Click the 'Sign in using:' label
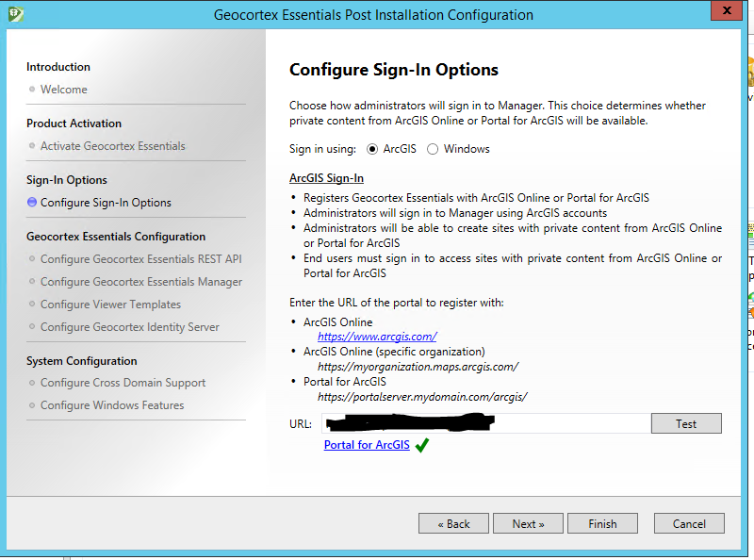Viewport: 754px width, 560px height. pyautogui.click(x=322, y=149)
